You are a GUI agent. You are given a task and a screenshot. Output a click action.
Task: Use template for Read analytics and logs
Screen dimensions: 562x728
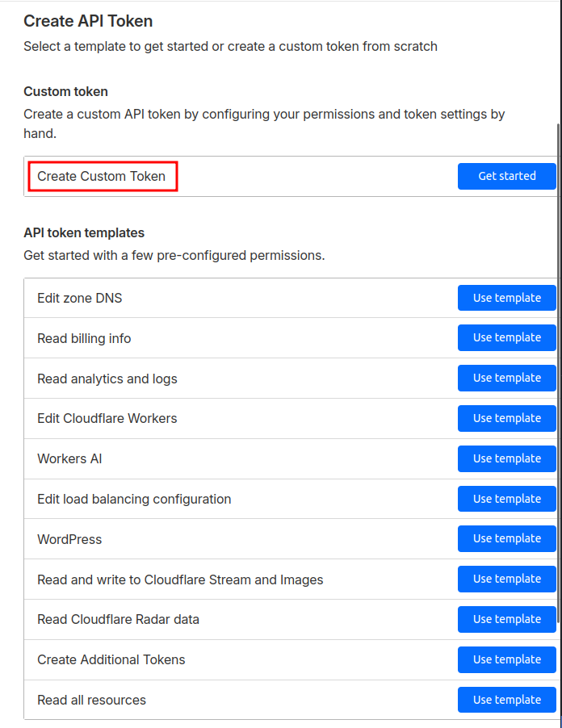click(x=506, y=378)
